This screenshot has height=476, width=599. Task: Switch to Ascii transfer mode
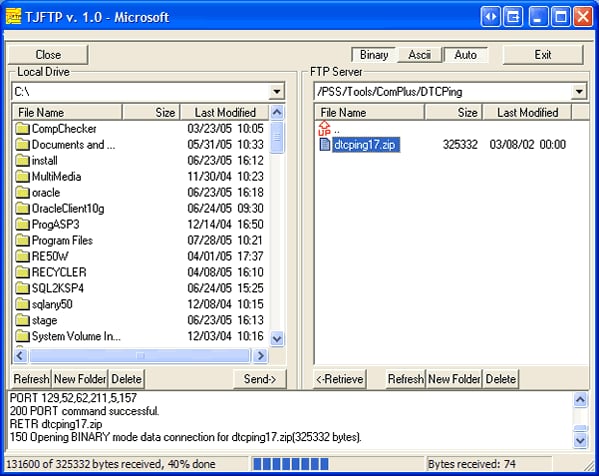coord(419,55)
